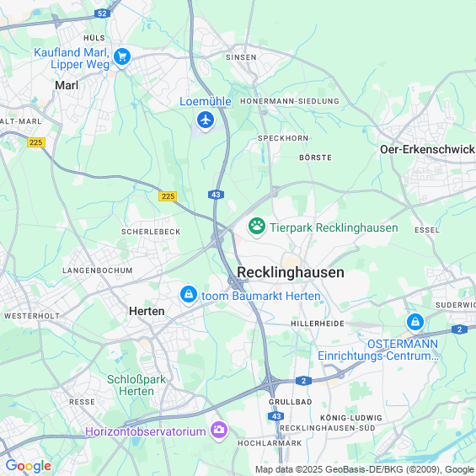The image size is (476, 476).
Task: Select the OSTERMANN Einrichtungs-Centrum shopping pin
Action: pos(415,323)
